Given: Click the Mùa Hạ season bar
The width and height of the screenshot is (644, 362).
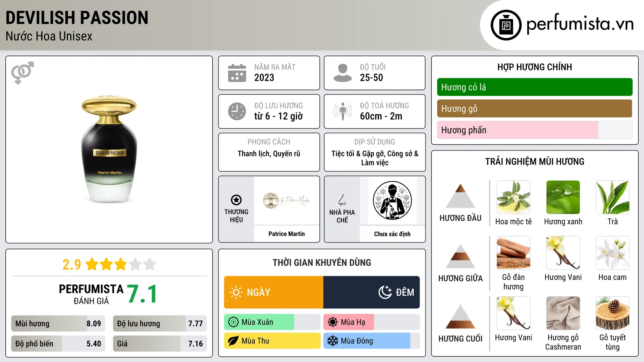Looking at the screenshot, I should (x=371, y=322).
